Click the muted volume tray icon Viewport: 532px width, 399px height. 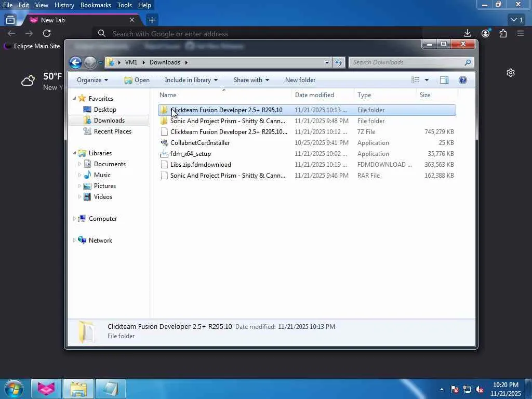coord(480,389)
